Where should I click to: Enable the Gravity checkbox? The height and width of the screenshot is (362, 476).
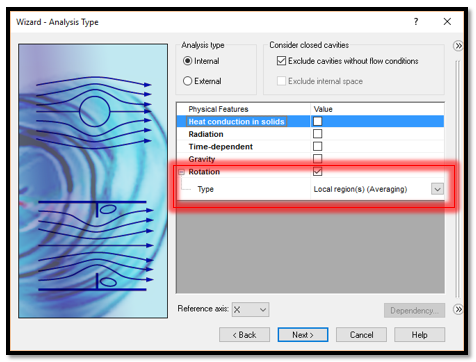click(318, 159)
